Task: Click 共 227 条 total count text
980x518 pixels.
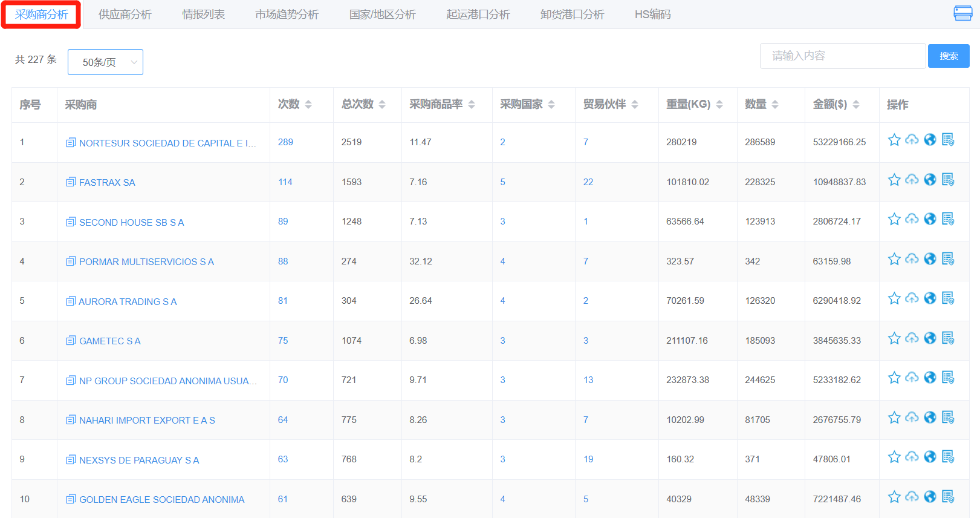Action: [36, 59]
